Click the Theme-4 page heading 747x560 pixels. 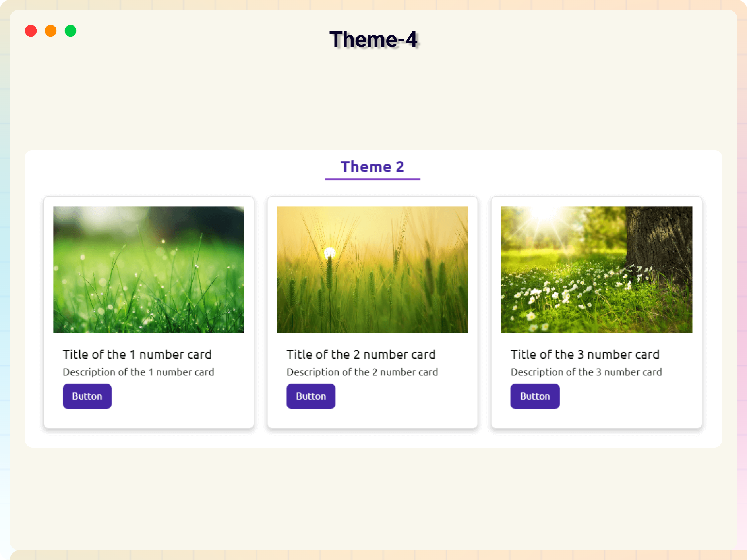(x=373, y=40)
